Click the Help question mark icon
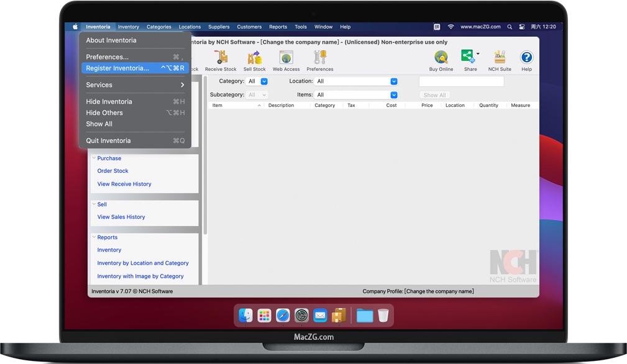 click(x=526, y=58)
